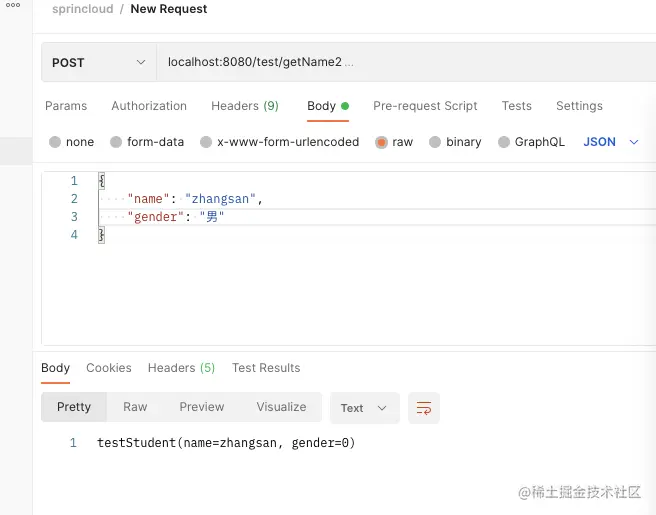Select the raw body option
This screenshot has height=515, width=656.
[394, 142]
